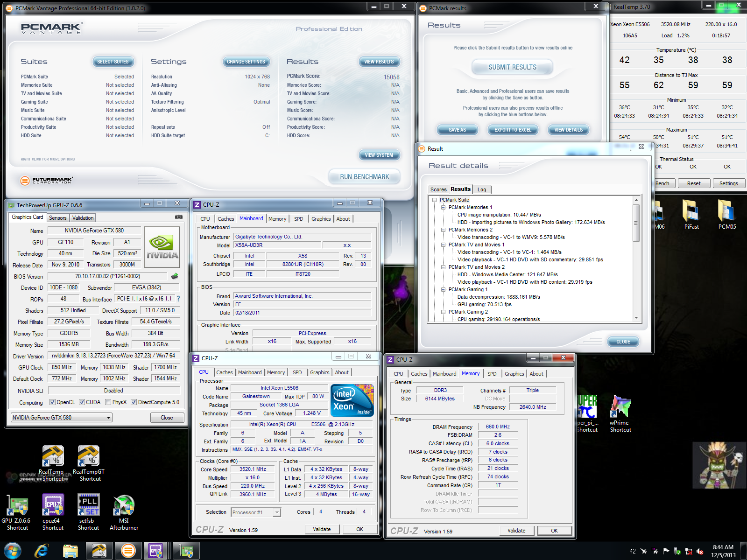Click the Bus Interface question mark icon
This screenshot has width=747, height=560.
tap(178, 299)
